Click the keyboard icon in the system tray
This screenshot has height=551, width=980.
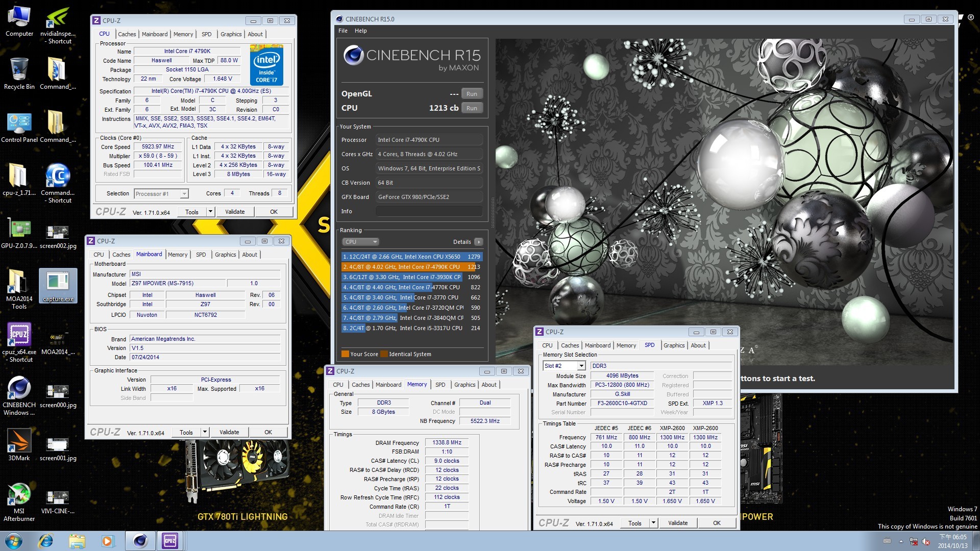[887, 541]
